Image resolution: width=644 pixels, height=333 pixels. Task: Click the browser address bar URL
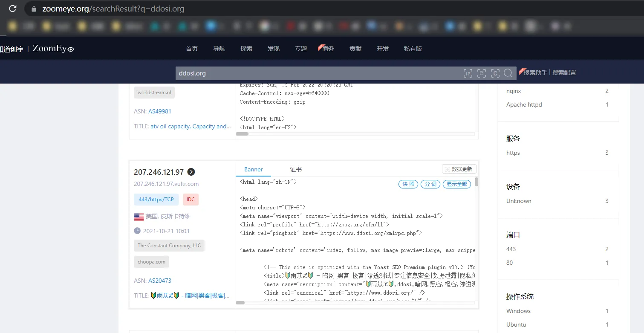click(113, 9)
